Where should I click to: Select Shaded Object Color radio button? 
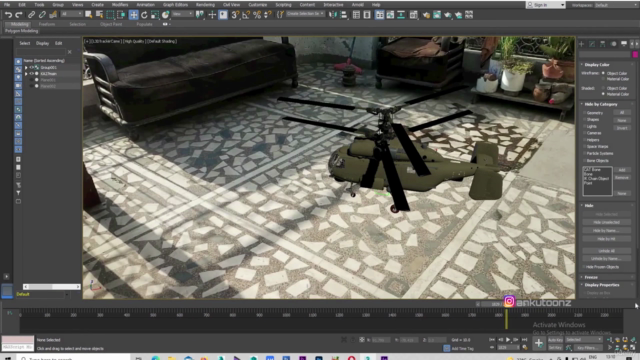click(x=603, y=88)
